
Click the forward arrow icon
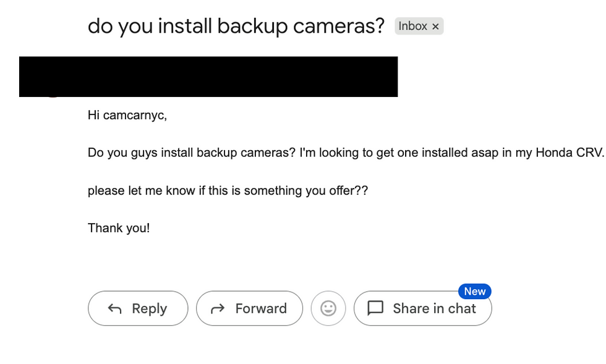click(x=218, y=308)
